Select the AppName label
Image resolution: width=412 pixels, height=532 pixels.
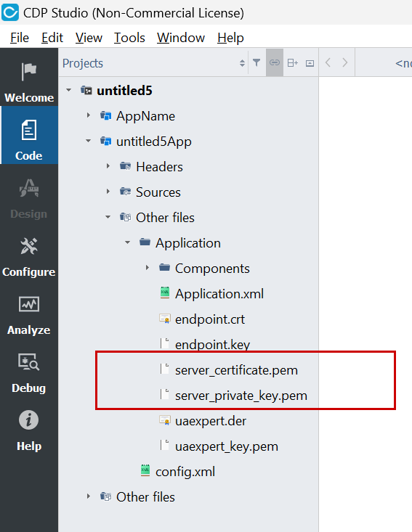(146, 116)
